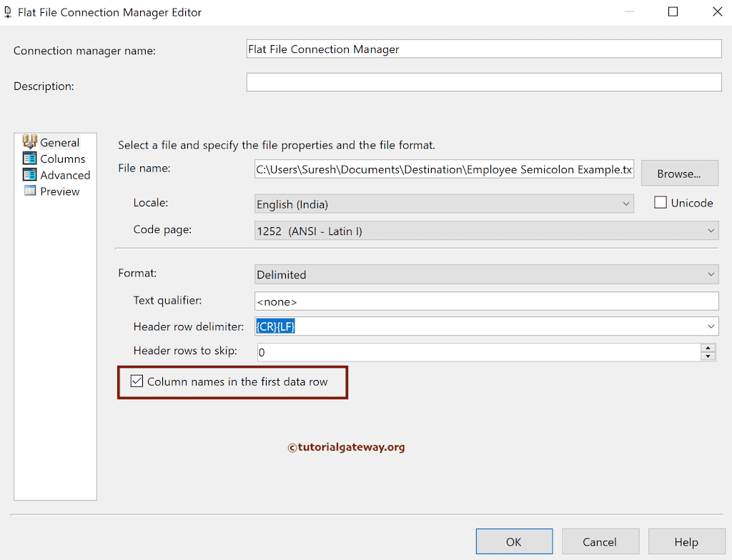Click the Cancel button
Viewport: 732px width, 560px height.
pos(599,541)
